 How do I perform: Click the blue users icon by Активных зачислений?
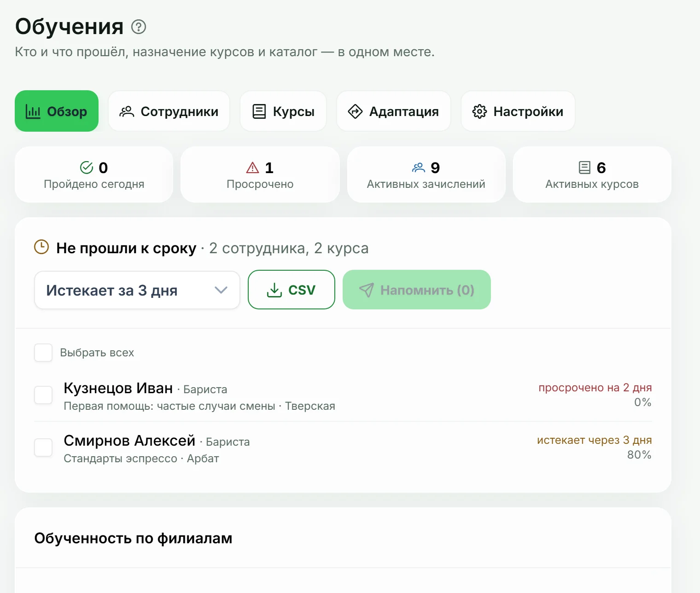pos(419,168)
